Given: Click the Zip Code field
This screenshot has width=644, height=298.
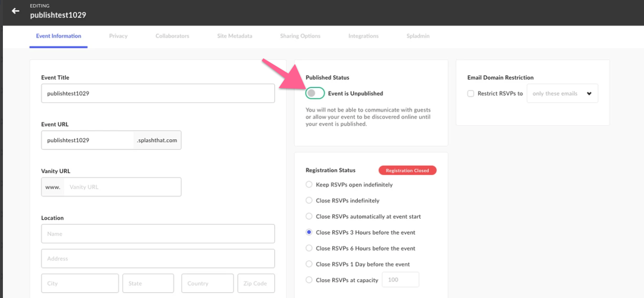Looking at the screenshot, I should coord(256,283).
